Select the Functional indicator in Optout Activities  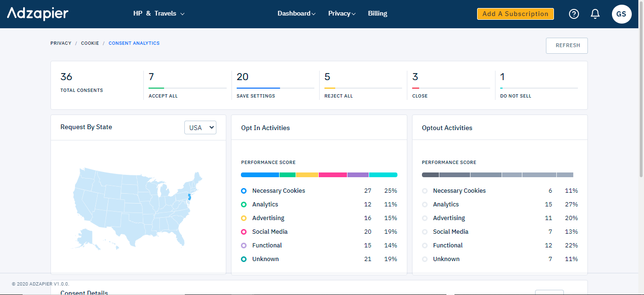click(424, 245)
